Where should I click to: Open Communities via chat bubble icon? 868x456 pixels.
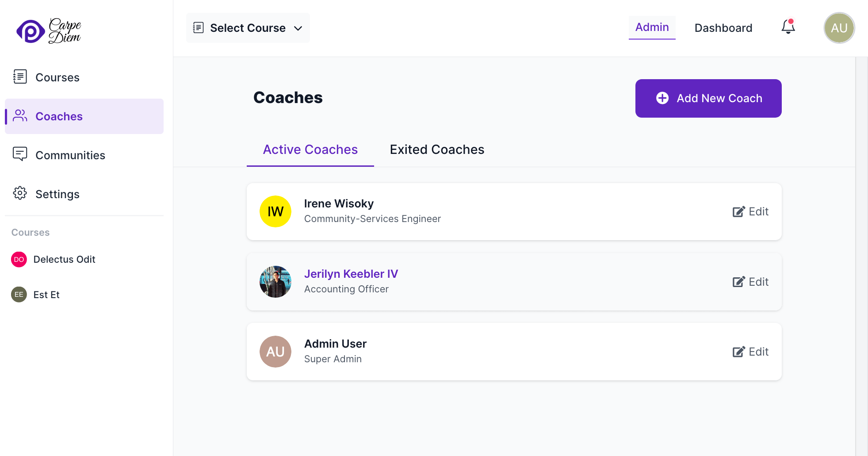coord(19,154)
